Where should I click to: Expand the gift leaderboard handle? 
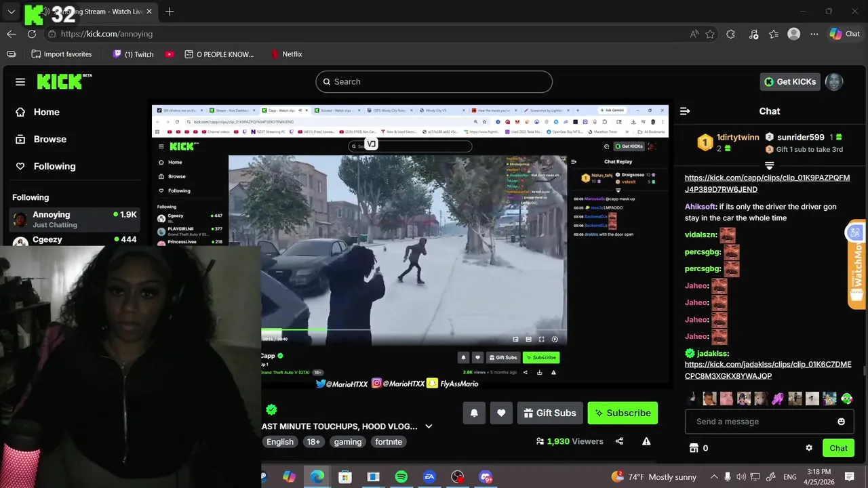[x=769, y=165]
